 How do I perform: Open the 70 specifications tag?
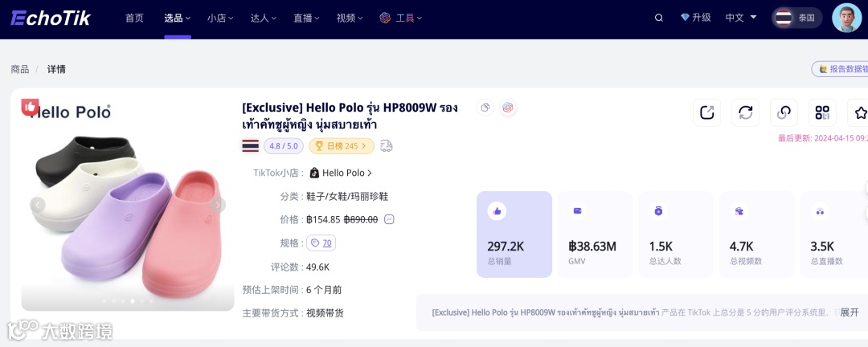pos(321,243)
